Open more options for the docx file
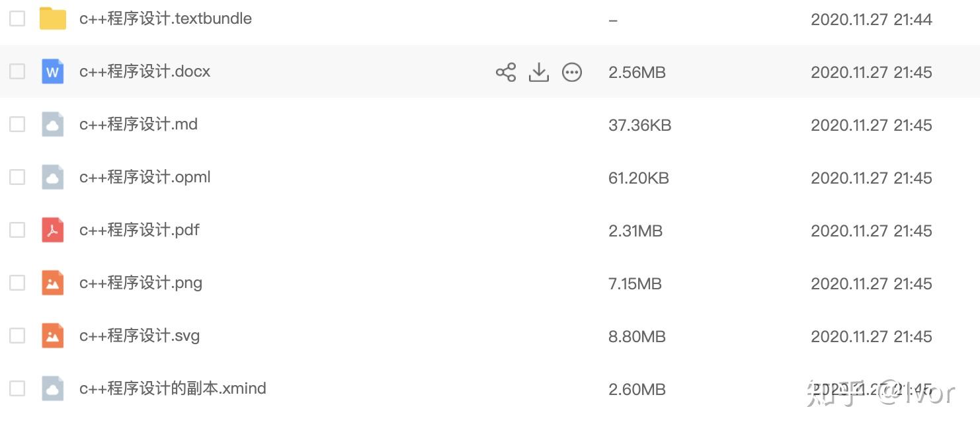Viewport: 980px width, 432px height. click(x=572, y=72)
